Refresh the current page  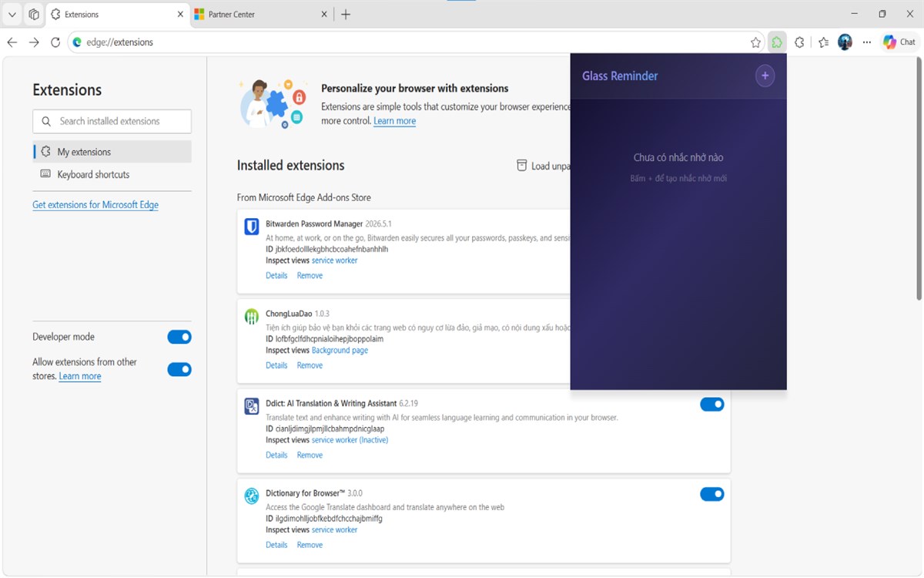tap(55, 42)
